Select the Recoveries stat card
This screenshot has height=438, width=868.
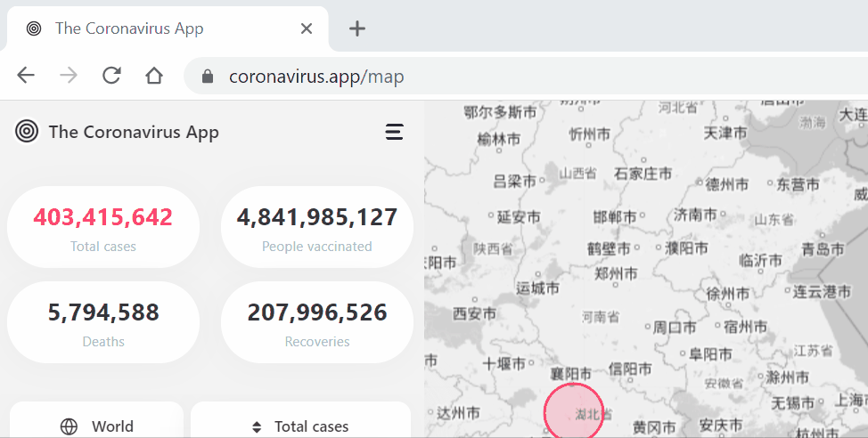click(317, 322)
